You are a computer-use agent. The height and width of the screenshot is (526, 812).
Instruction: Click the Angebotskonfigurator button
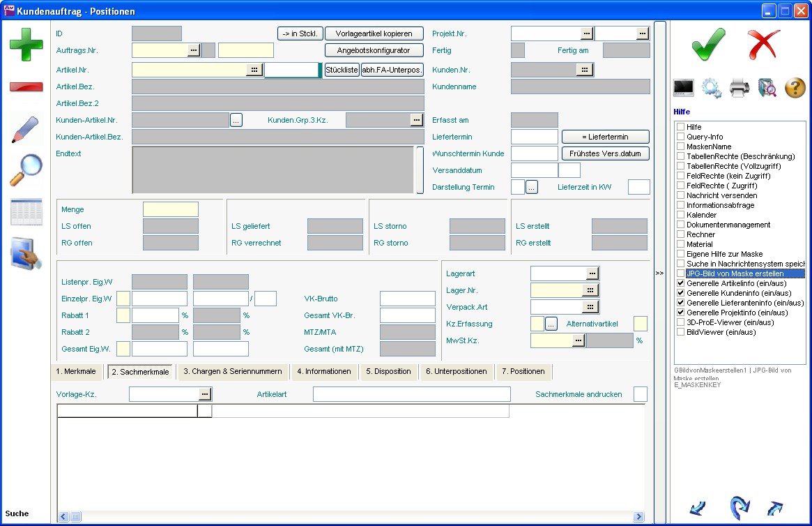coord(374,50)
